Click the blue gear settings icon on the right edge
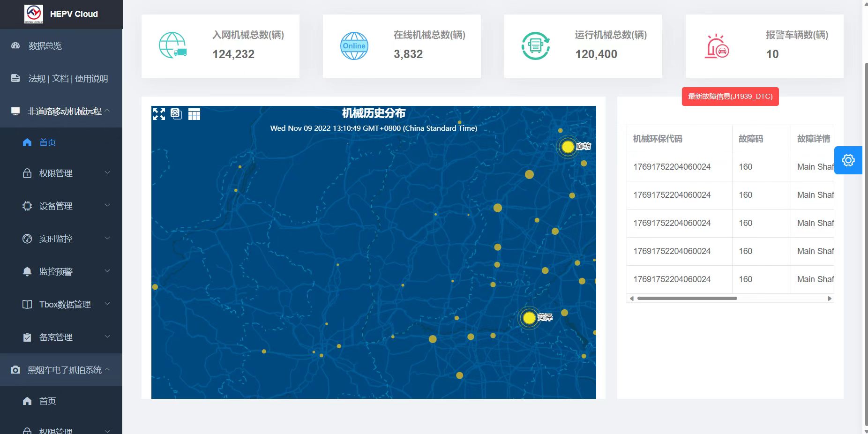868x434 pixels. tap(848, 160)
